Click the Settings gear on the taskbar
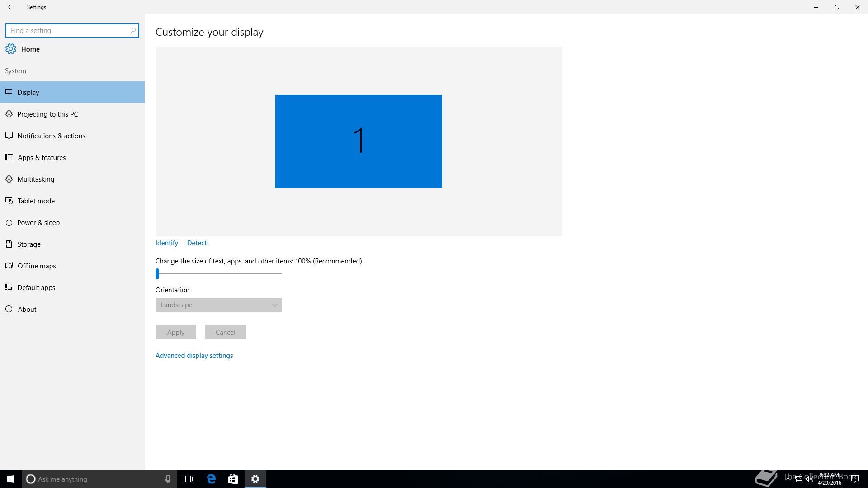This screenshot has height=488, width=868. 255,479
